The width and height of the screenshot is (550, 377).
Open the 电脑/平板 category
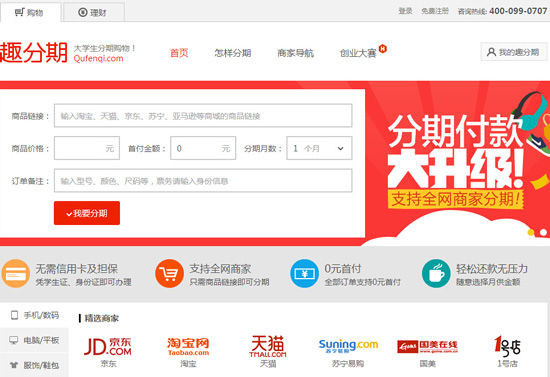[x=34, y=340]
